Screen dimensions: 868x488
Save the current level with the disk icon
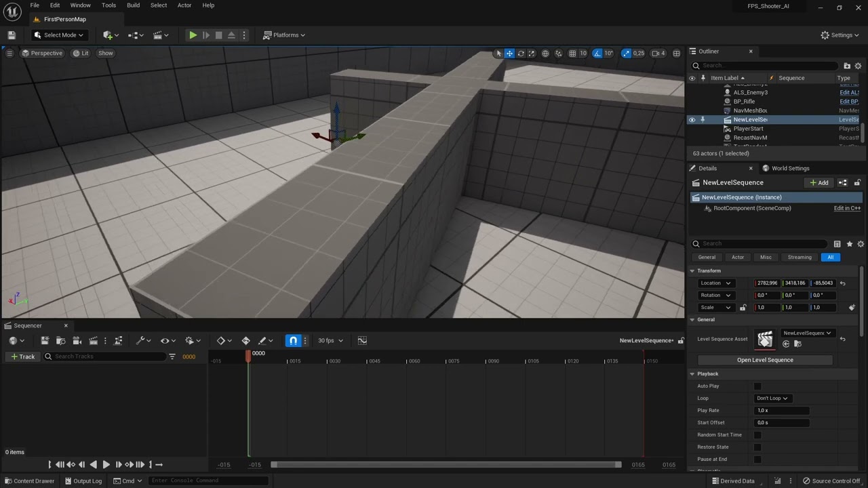12,35
